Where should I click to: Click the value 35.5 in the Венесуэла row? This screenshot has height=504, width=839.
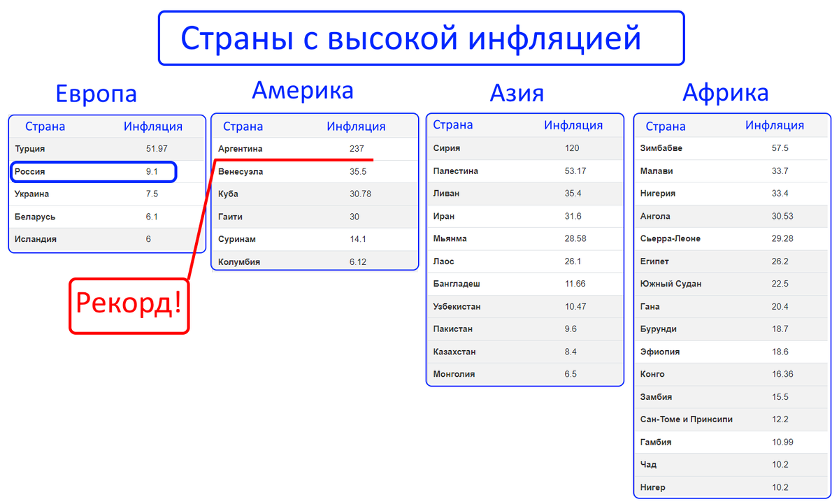coord(359,171)
